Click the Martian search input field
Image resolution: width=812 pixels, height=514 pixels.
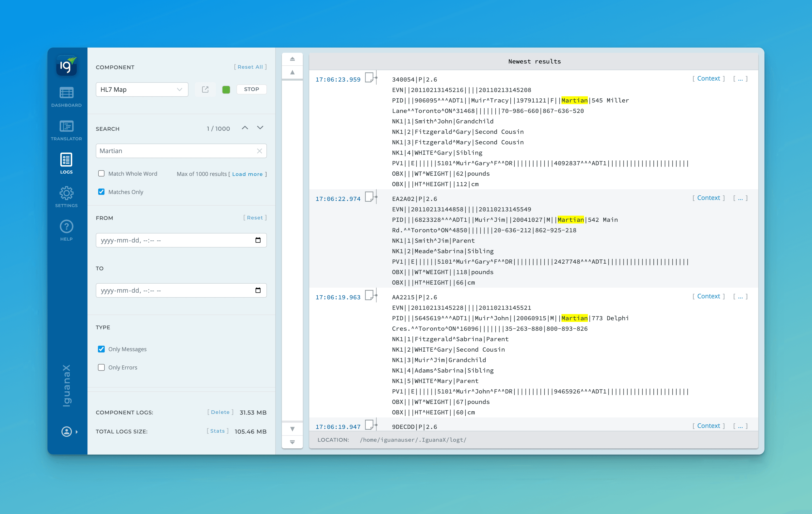pos(181,151)
